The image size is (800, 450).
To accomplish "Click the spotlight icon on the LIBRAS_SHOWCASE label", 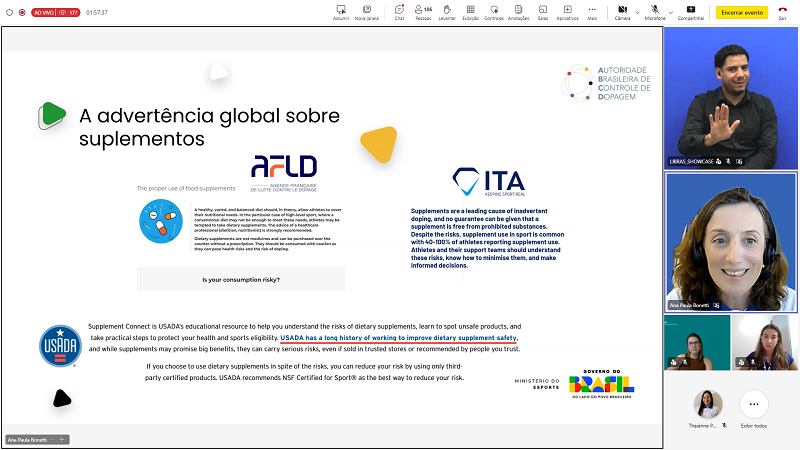I will point(718,161).
